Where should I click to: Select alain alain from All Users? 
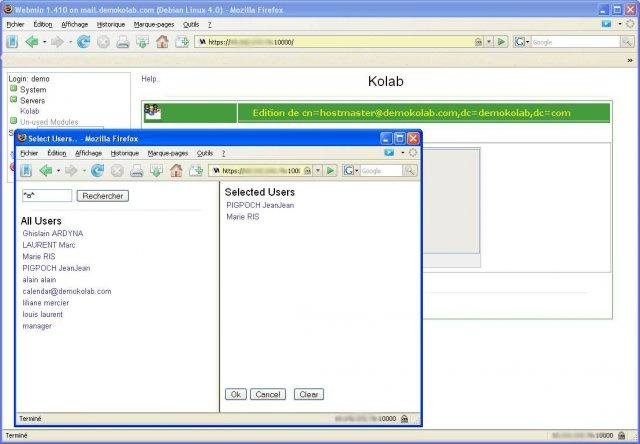(39, 280)
